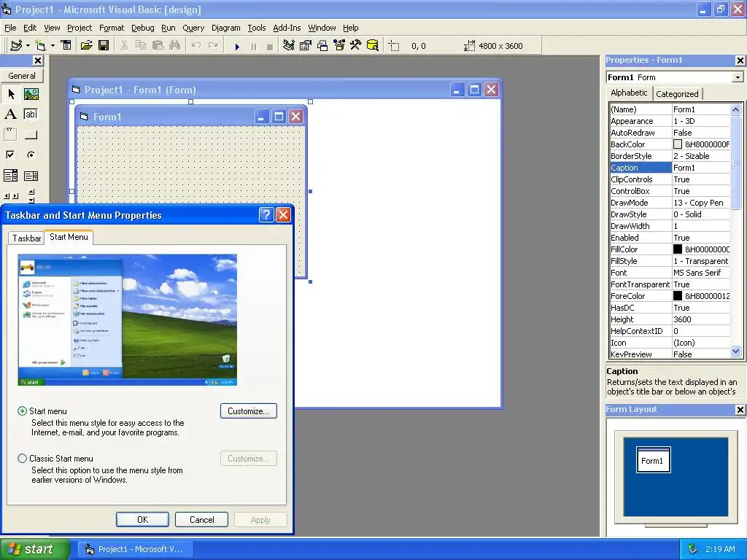Click Customize button for Start menu
Image resolution: width=747 pixels, height=560 pixels.
tap(248, 411)
